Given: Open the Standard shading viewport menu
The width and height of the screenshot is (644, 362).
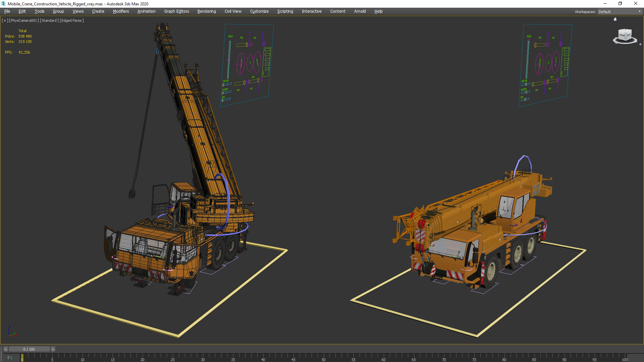Looking at the screenshot, I should (x=49, y=20).
